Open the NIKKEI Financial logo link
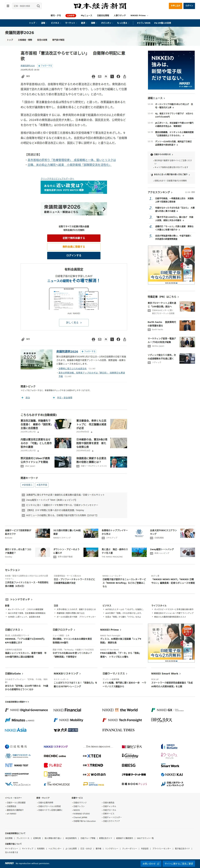Image resolution: width=200 pixels, height=868 pixels. coord(67,710)
